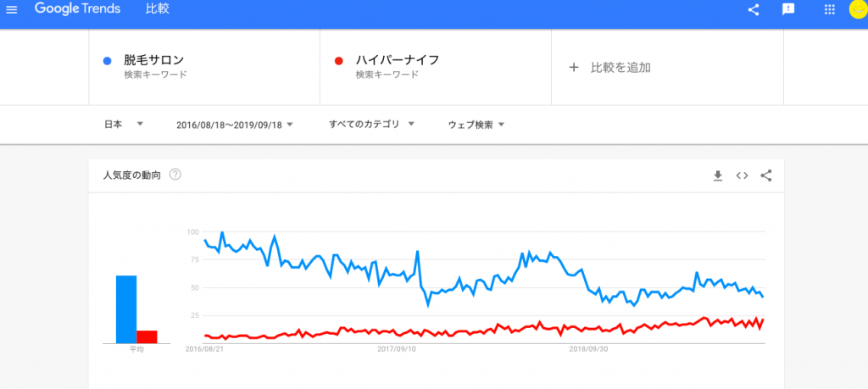Image resolution: width=868 pixels, height=389 pixels.
Task: Click 比較を追加 to add comparison
Action: [x=609, y=68]
